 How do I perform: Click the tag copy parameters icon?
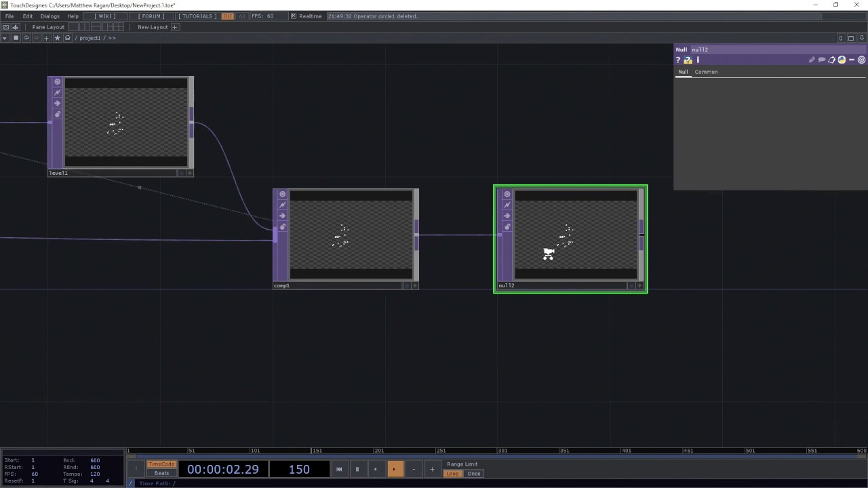click(831, 60)
